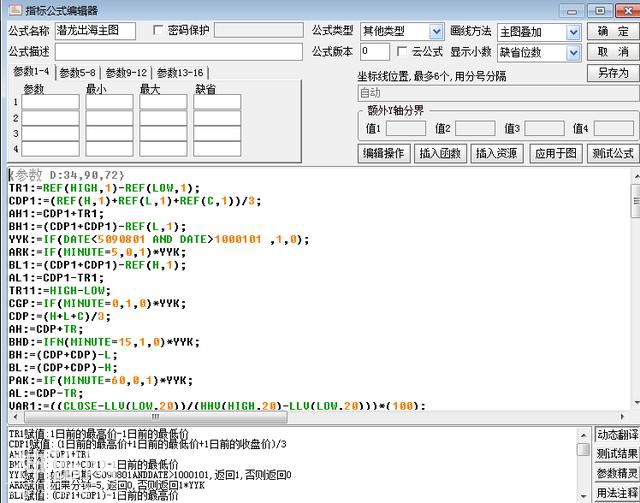
Task: Toggle the 云公式 checkbox
Action: 402,51
